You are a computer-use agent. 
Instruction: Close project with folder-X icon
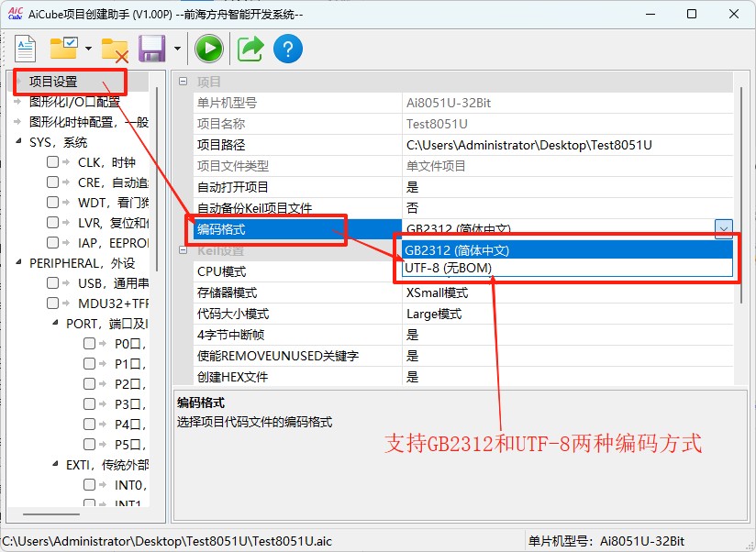click(x=115, y=50)
